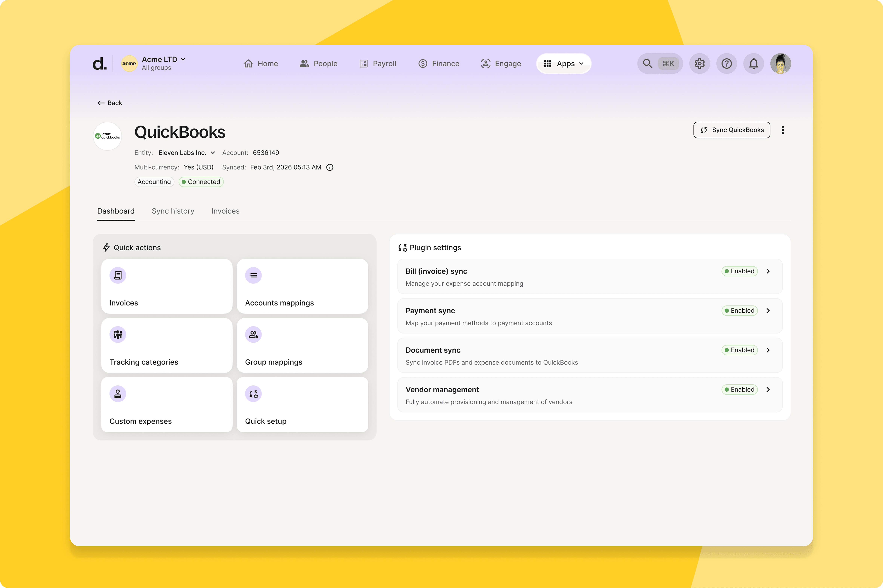Open the Quick setup card
The image size is (883, 588).
[x=302, y=405]
